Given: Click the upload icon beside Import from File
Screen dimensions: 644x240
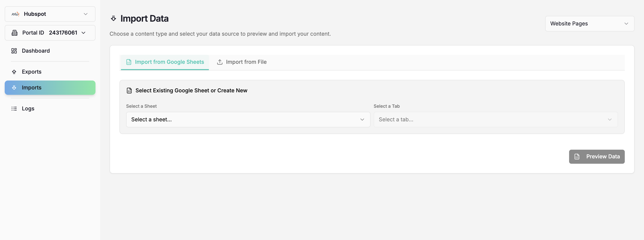Looking at the screenshot, I should [220, 62].
